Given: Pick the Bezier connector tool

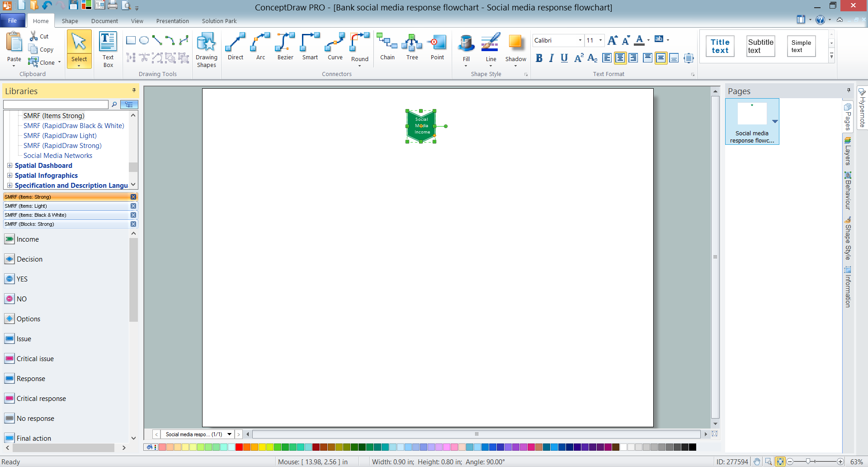Looking at the screenshot, I should (285, 47).
